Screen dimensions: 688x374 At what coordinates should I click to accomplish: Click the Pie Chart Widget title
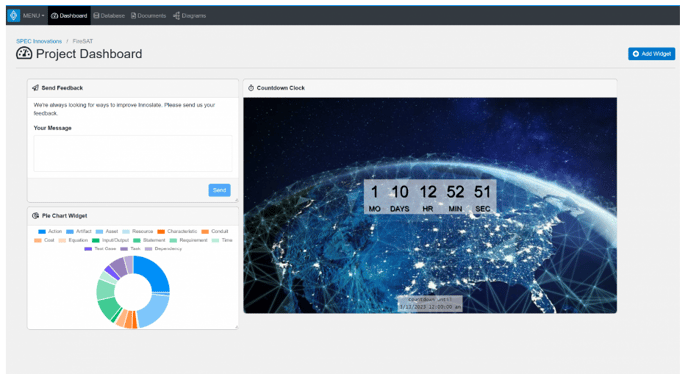pos(64,216)
